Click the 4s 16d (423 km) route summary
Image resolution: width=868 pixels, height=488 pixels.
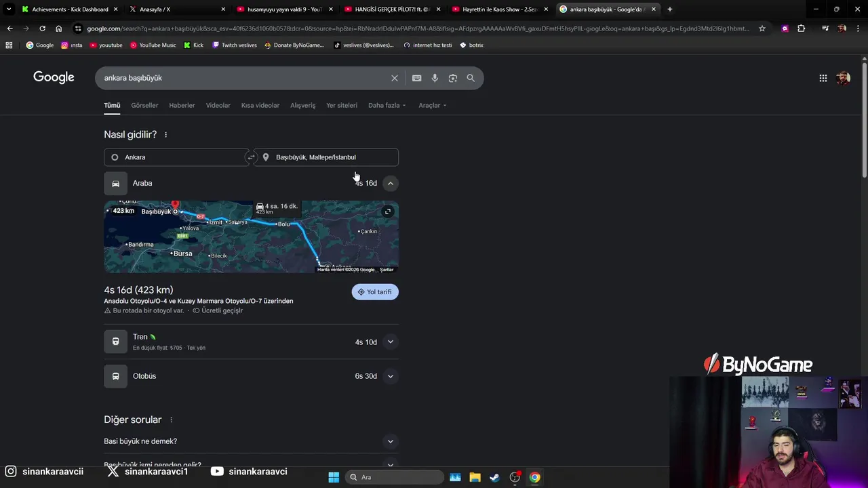138,290
